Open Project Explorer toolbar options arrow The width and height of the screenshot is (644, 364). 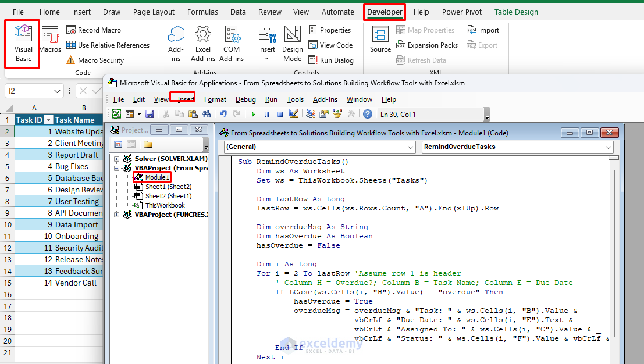click(206, 145)
